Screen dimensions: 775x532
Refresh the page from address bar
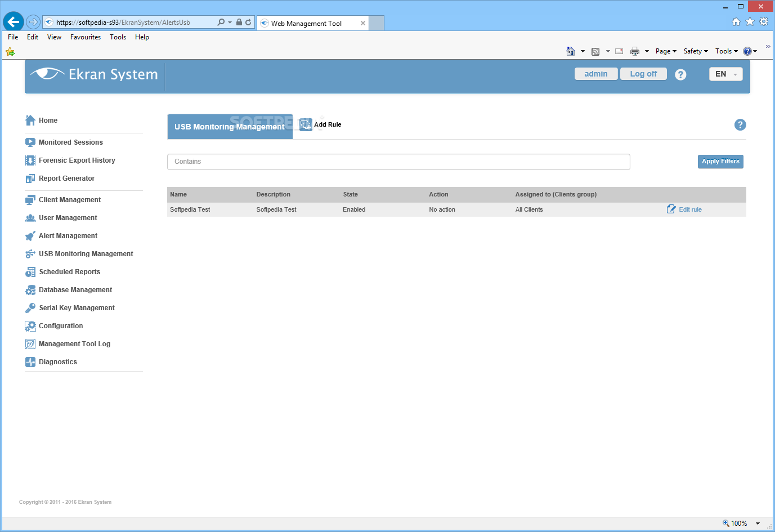(x=248, y=23)
